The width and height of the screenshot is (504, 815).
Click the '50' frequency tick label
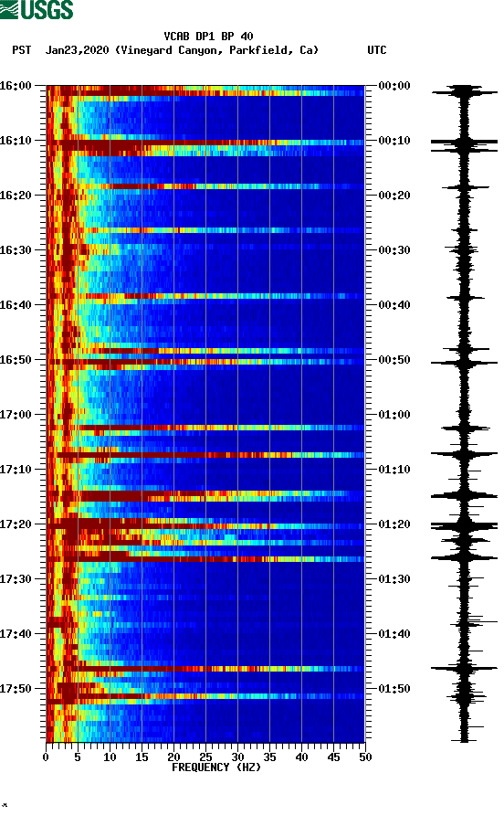(x=365, y=757)
